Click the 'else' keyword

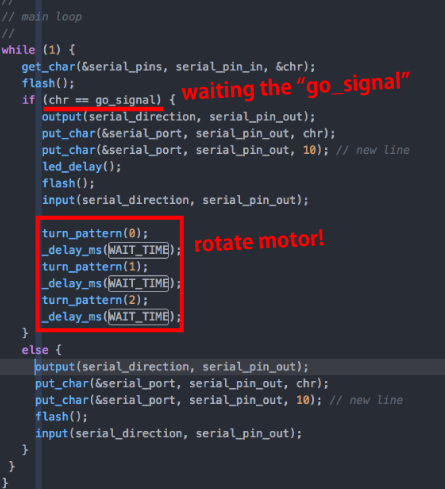[35, 350]
